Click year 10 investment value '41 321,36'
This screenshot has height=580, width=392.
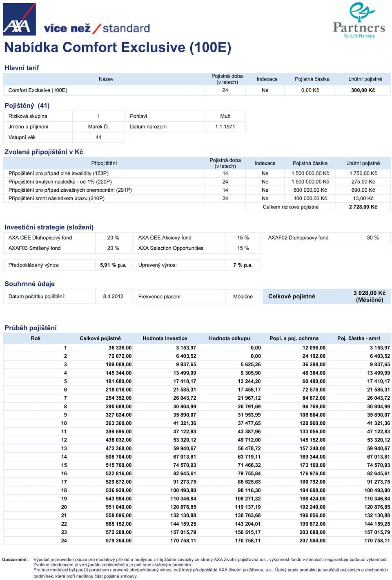coord(185,423)
